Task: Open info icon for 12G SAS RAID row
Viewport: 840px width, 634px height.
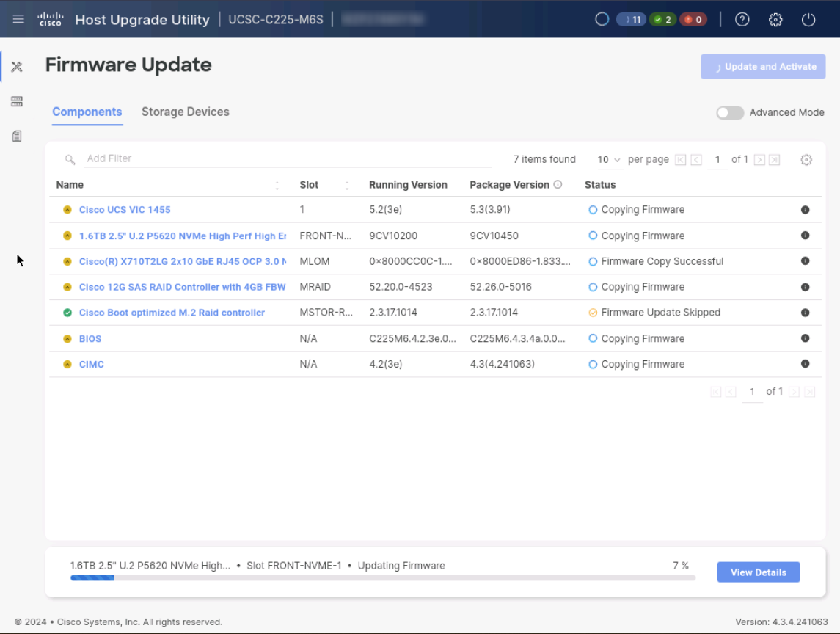Action: pyautogui.click(x=806, y=287)
